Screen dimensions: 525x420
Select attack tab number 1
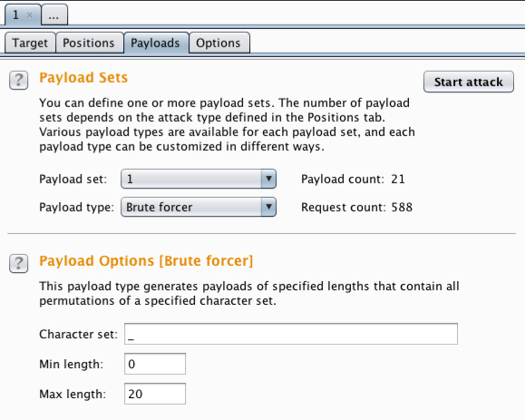16,15
